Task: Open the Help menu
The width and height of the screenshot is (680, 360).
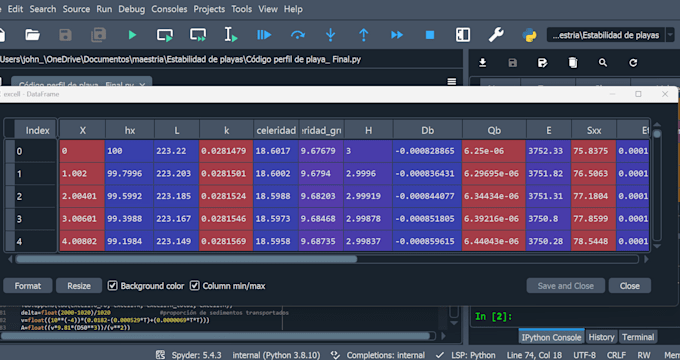Action: tap(293, 9)
